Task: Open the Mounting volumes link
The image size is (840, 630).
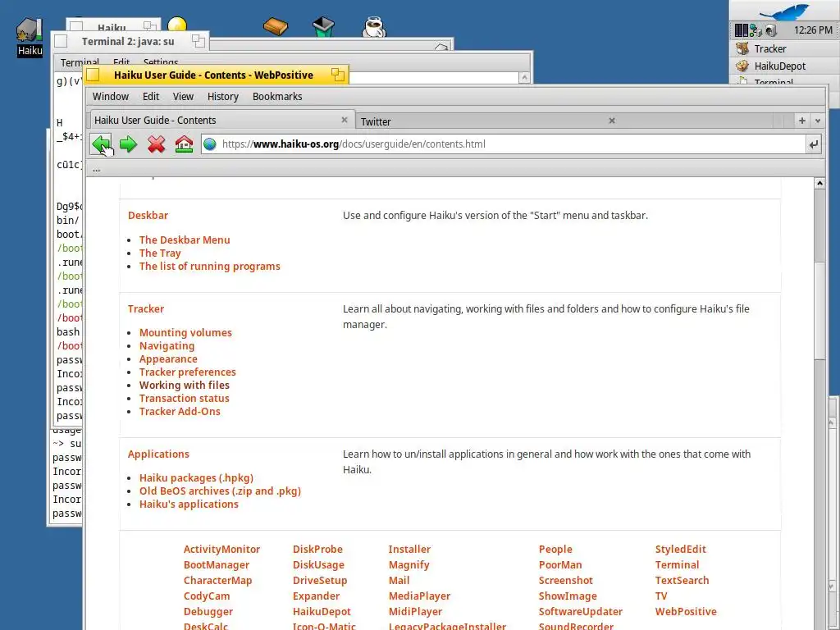Action: (x=185, y=333)
